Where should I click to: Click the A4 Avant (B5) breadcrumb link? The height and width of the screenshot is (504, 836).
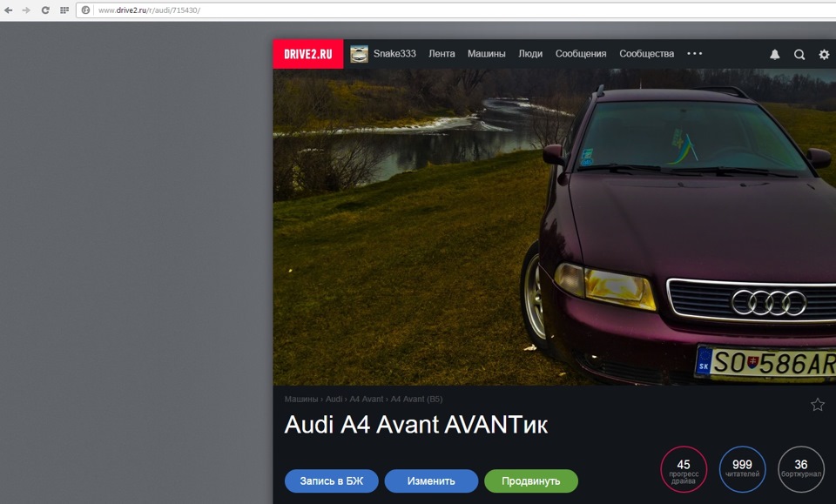[x=416, y=399]
